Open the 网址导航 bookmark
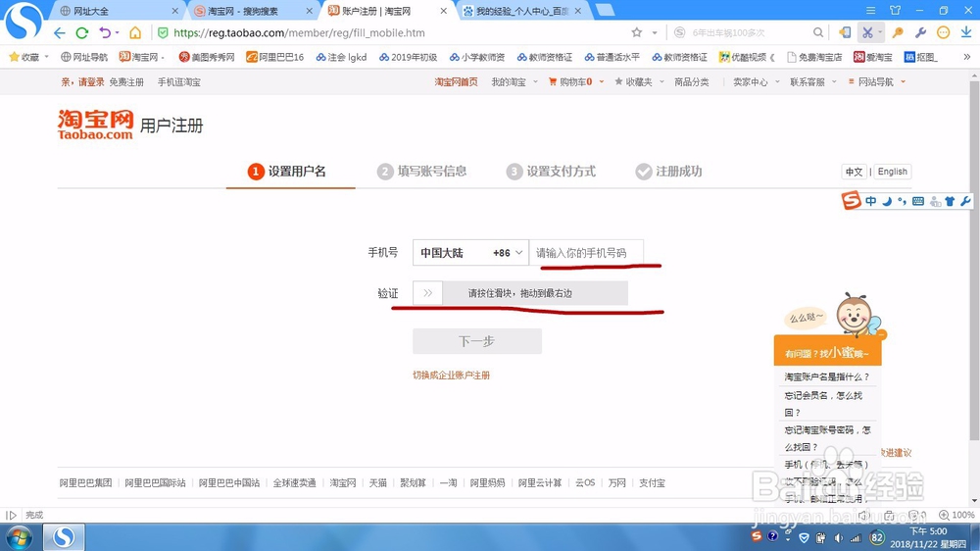980x551 pixels. pos(84,57)
